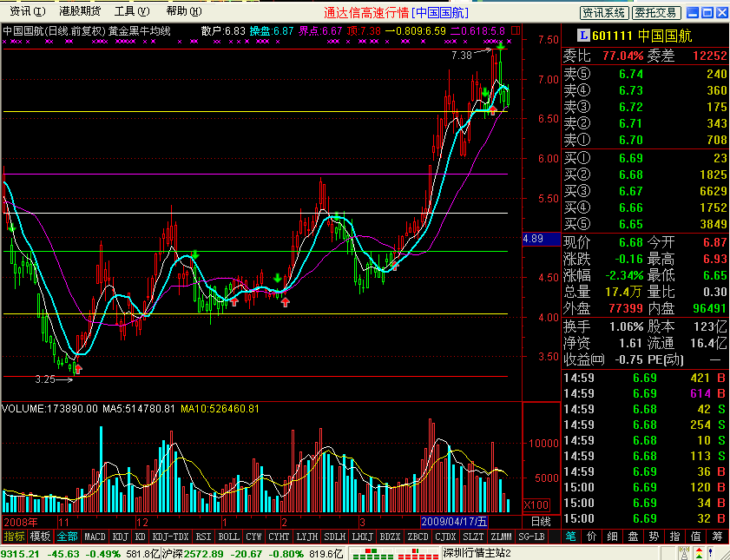The image size is (730, 560).
Task: Click the 换手 1.06% value
Action: (626, 326)
